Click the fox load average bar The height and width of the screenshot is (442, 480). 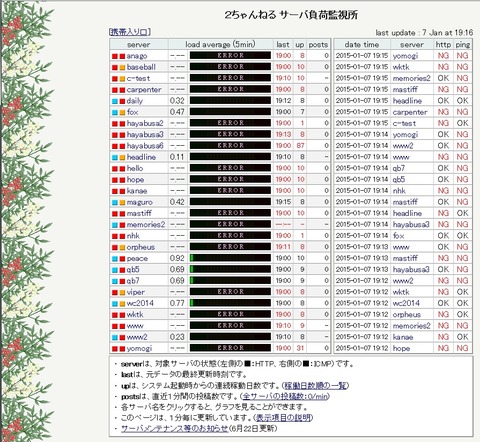point(230,112)
